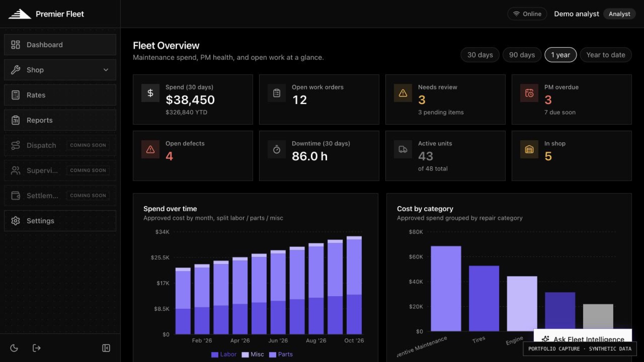The image size is (644, 362).
Task: Toggle dark mode with the moon icon
Action: click(14, 348)
